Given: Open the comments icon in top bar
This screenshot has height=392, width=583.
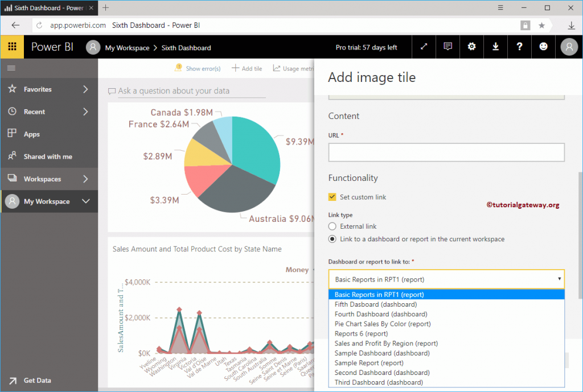Looking at the screenshot, I should [x=447, y=46].
